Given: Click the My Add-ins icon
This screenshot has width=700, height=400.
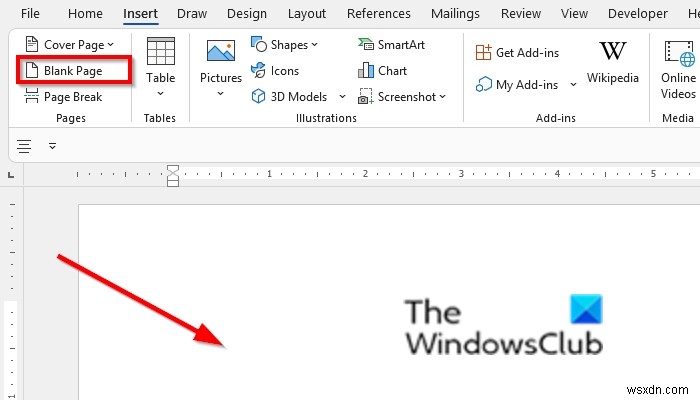Looking at the screenshot, I should click(483, 84).
